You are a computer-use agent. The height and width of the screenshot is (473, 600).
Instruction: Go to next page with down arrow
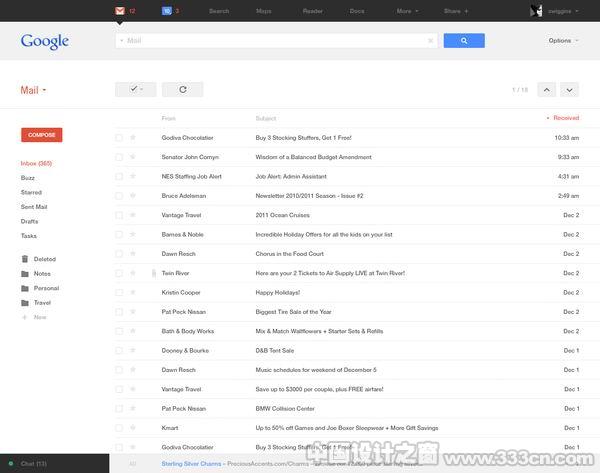tap(569, 90)
